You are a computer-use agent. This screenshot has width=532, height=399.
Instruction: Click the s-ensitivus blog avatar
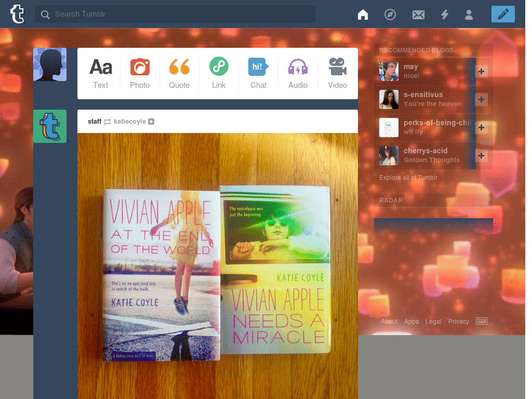(x=389, y=99)
